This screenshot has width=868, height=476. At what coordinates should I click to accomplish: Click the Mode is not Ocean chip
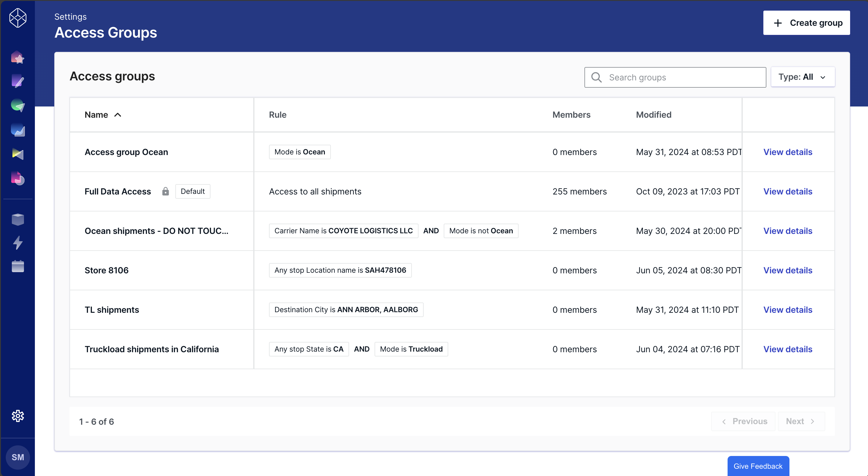tap(481, 231)
